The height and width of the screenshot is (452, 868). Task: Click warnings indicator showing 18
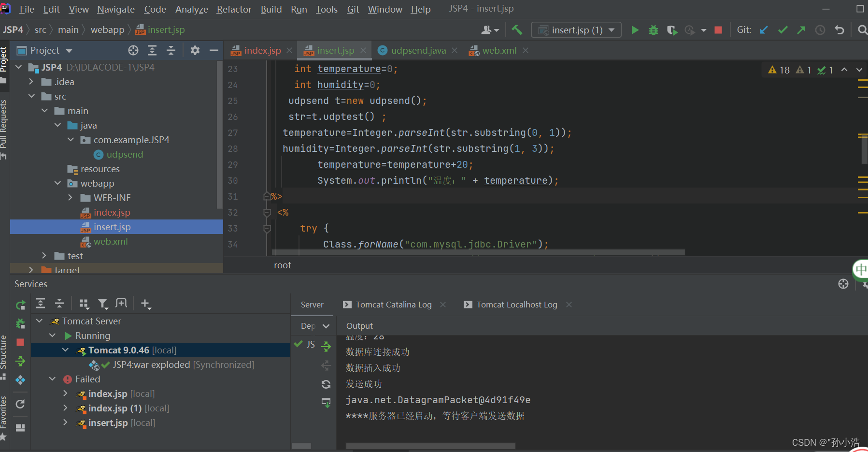click(779, 70)
